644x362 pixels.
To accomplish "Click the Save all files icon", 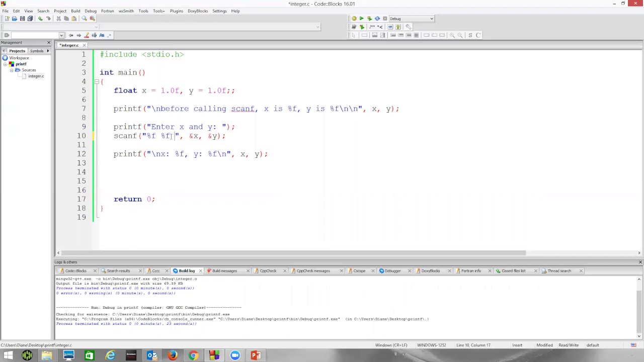I will click(x=30, y=19).
